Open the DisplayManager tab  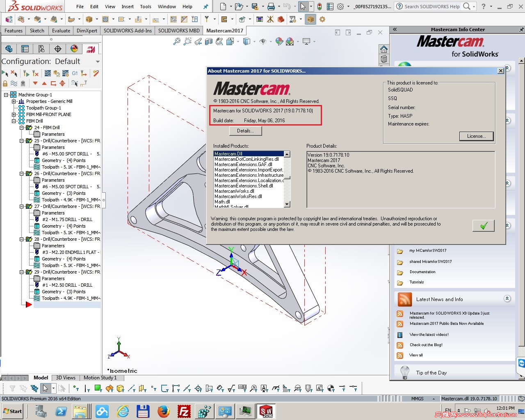74,49
